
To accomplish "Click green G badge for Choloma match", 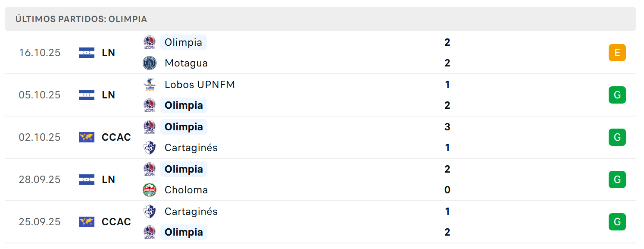I will 617,180.
